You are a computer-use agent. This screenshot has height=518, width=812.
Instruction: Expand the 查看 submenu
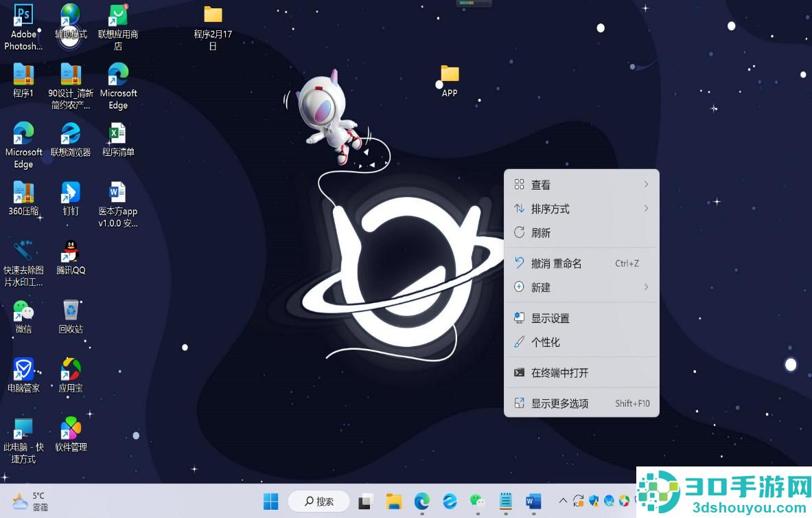(x=581, y=185)
